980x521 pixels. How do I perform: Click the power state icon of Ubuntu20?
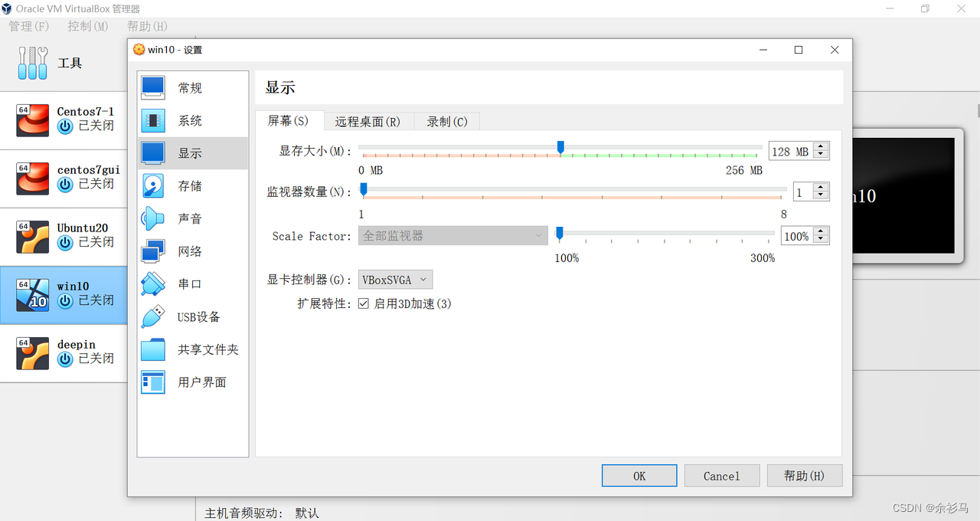coord(65,242)
